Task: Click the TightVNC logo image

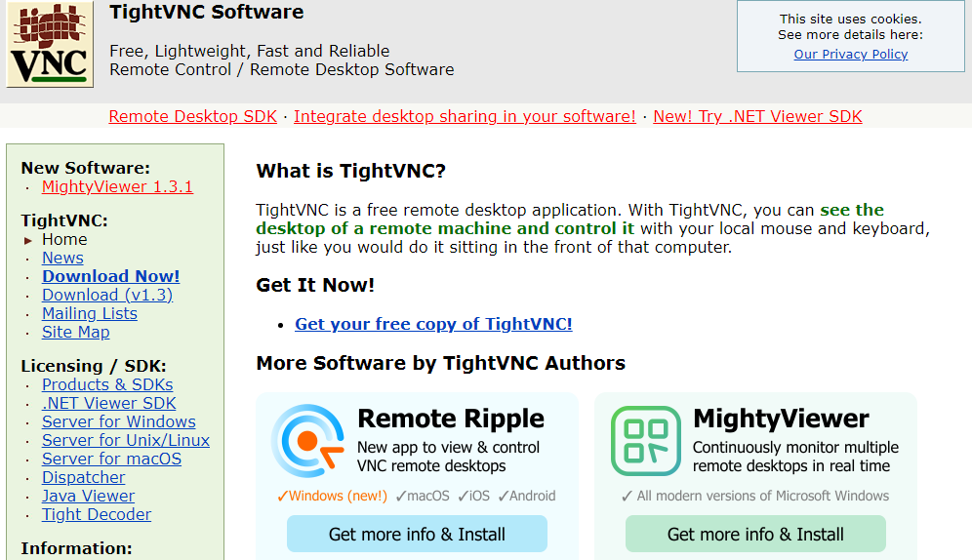Action: click(50, 44)
